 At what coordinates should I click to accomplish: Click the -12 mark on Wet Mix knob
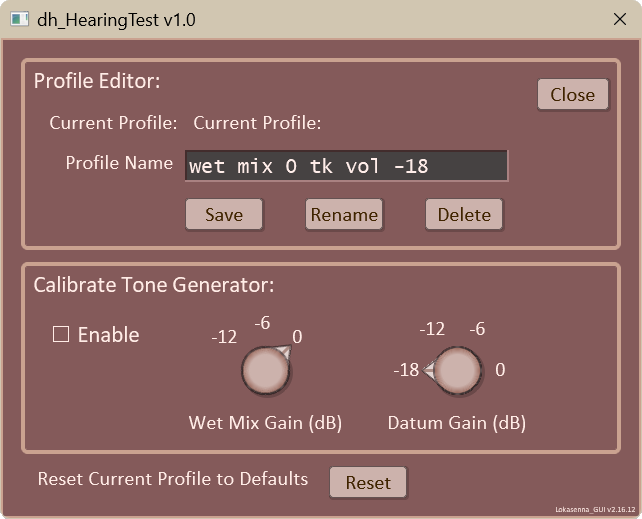click(x=224, y=337)
